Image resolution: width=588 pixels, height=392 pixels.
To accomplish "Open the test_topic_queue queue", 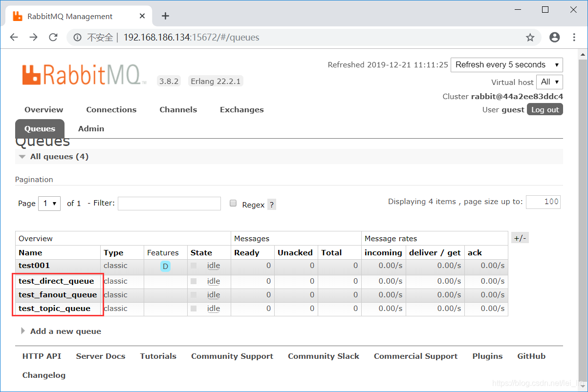I will [55, 309].
